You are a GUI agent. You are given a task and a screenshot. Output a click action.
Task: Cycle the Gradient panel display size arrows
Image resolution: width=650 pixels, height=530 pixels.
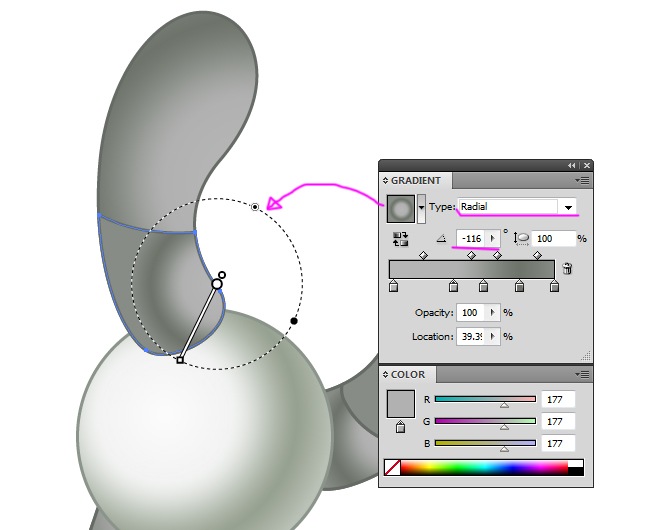[386, 181]
